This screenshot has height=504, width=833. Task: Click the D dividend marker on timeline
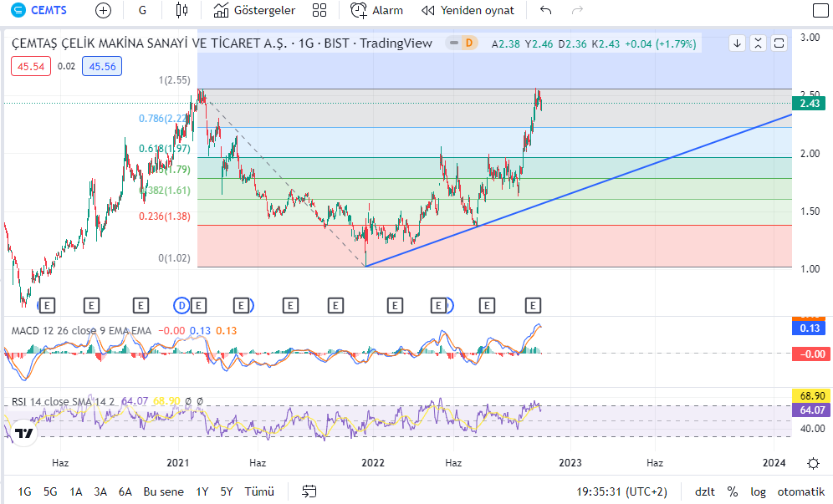(x=181, y=305)
